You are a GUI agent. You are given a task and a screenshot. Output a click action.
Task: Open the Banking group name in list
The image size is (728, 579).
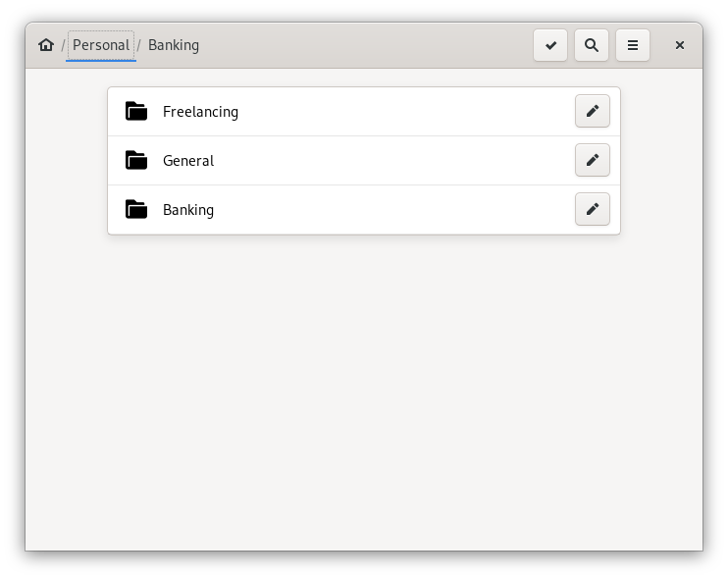click(x=188, y=210)
